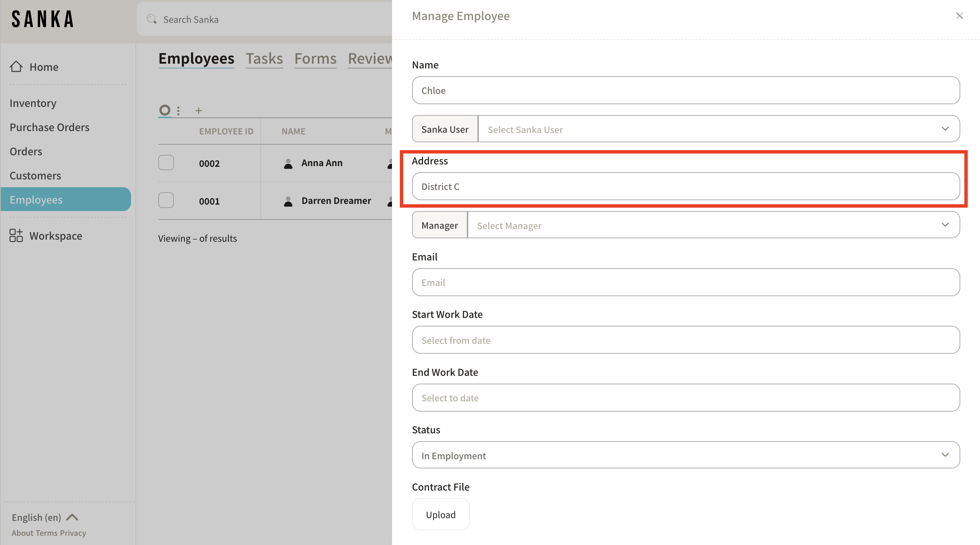
Task: Click the Home house icon in sidebar
Action: (16, 67)
